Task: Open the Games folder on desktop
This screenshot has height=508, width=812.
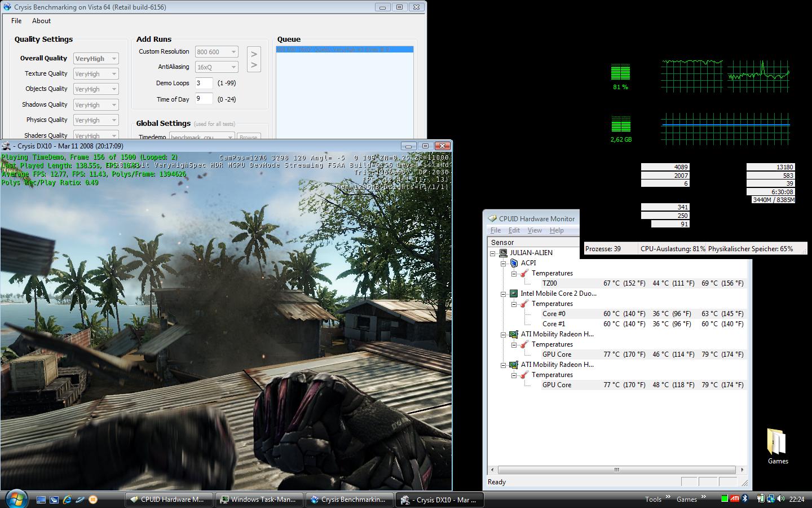Action: click(x=778, y=446)
